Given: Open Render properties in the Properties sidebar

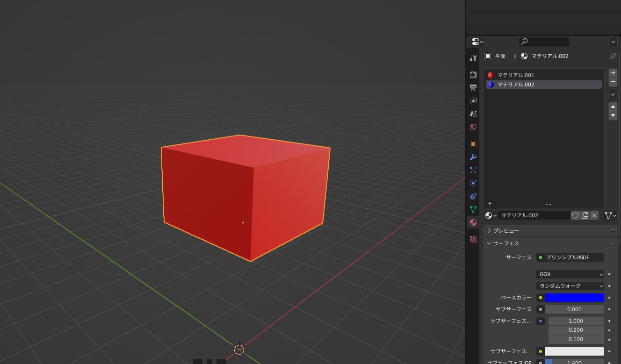Looking at the screenshot, I should click(x=473, y=74).
